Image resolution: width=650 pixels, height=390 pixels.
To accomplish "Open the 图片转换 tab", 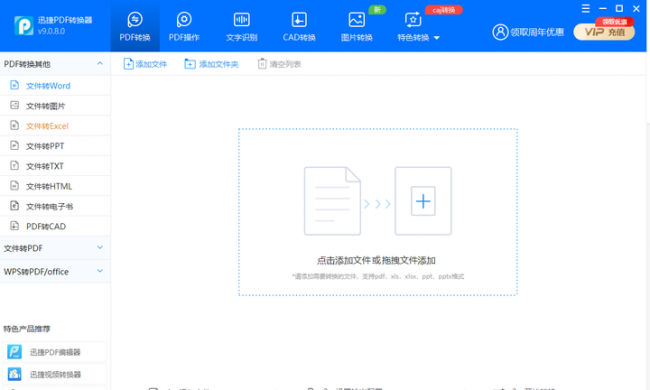I will [357, 27].
